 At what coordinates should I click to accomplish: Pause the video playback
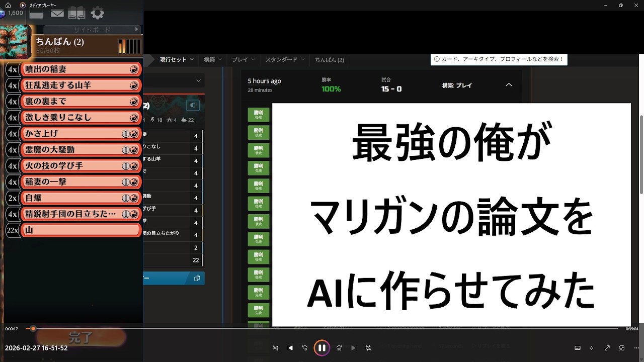[322, 348]
